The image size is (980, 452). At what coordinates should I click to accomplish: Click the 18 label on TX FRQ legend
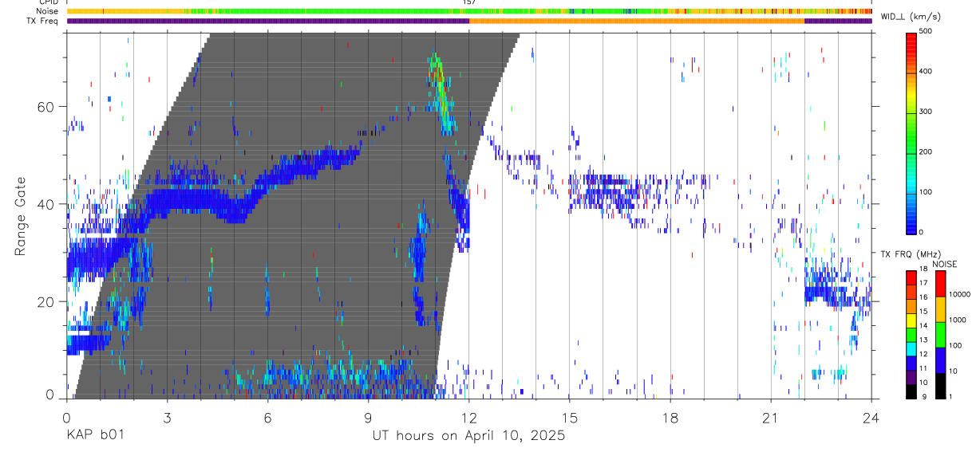click(924, 269)
